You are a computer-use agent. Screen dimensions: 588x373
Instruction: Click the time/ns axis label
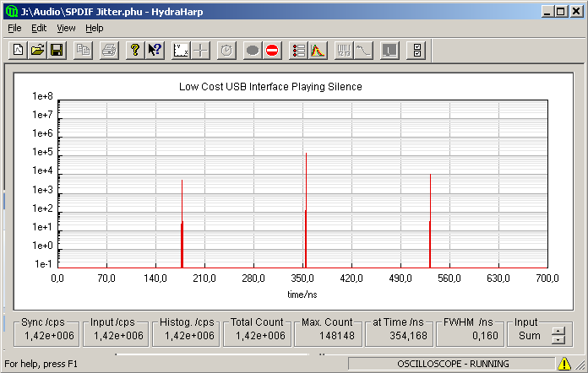click(302, 295)
